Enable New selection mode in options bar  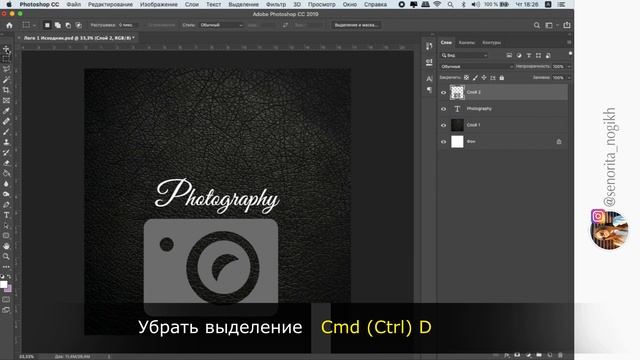(47, 25)
